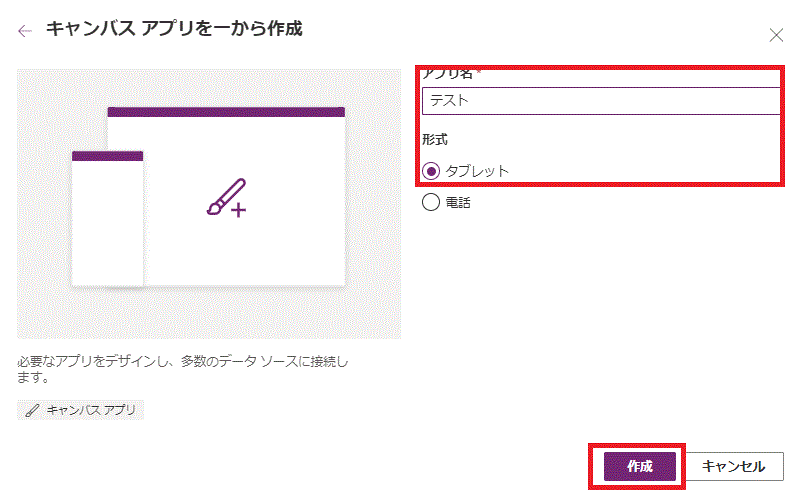Screen dimensions: 798x503
Task: Click the purple header bar of the phone mockup
Action: 107,156
